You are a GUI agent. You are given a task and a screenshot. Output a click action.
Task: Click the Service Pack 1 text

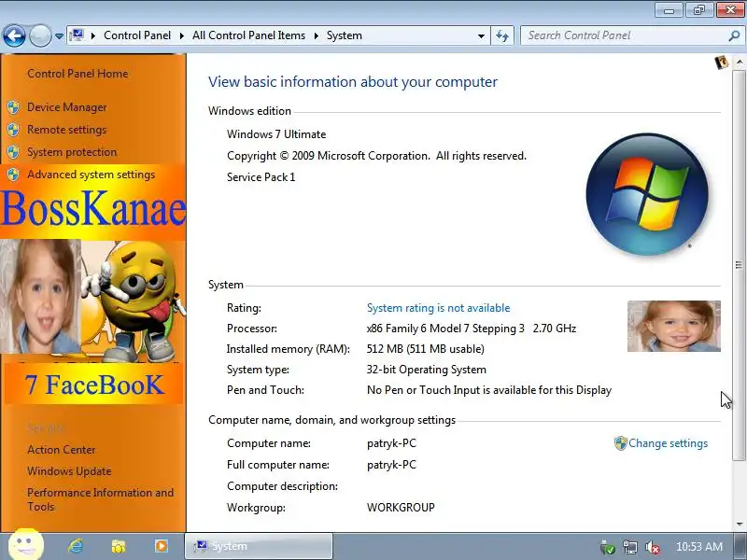[261, 177]
